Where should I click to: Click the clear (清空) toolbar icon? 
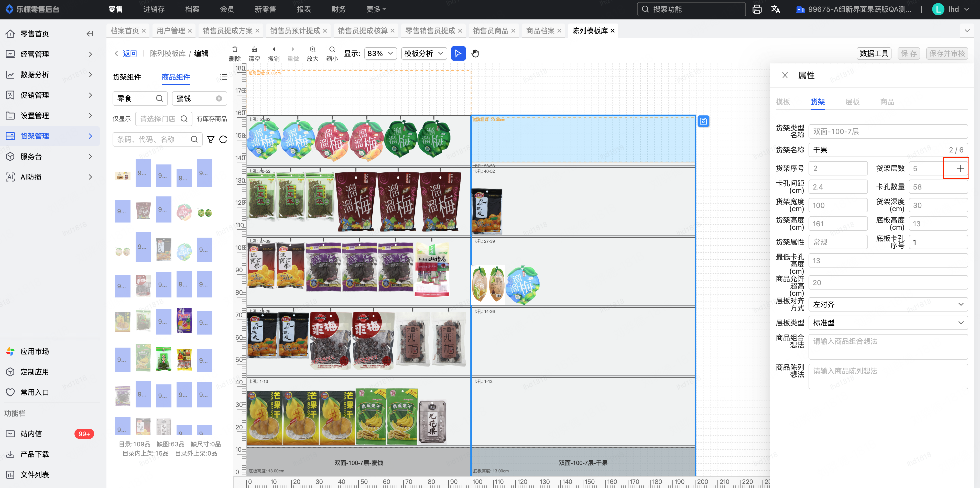[x=254, y=49]
